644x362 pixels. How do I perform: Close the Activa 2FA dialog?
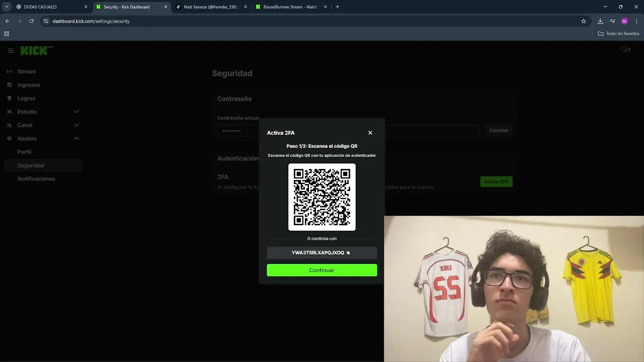click(370, 133)
